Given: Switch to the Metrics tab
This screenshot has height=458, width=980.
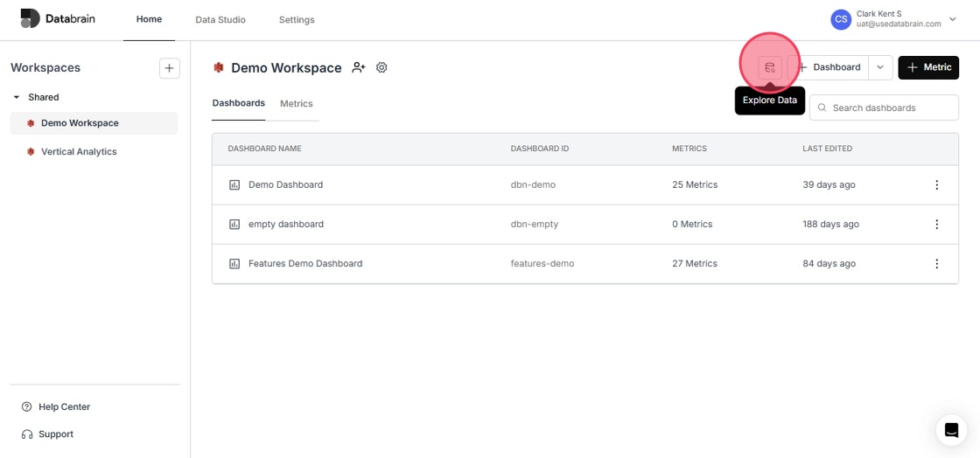Looking at the screenshot, I should (297, 104).
